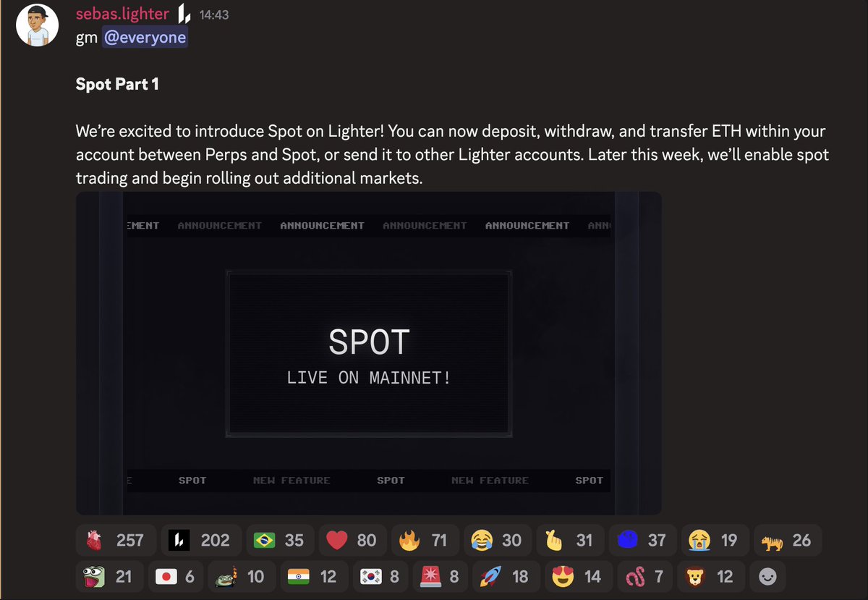Add the lion reaction with 12
Screen dimensions: 868x600
coord(710,577)
